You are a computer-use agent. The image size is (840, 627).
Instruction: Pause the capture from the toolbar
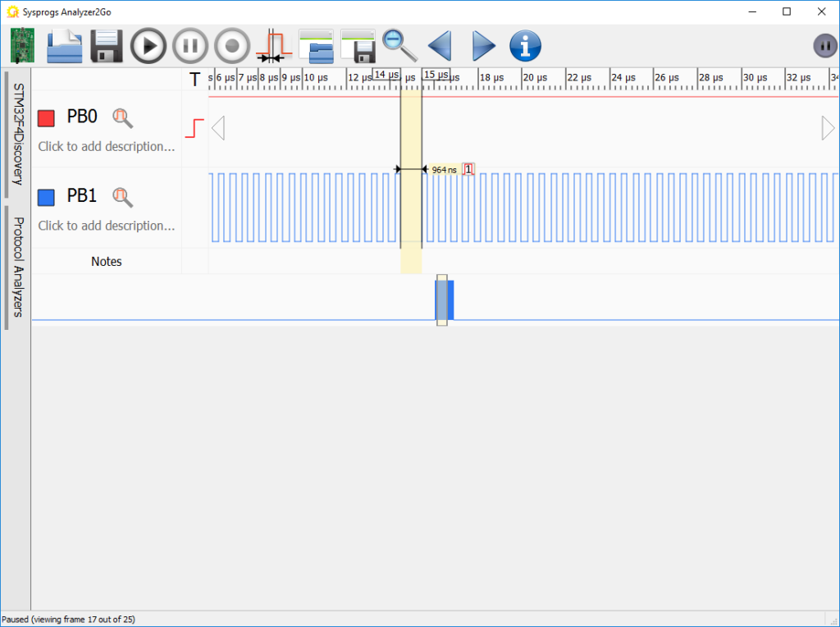189,45
